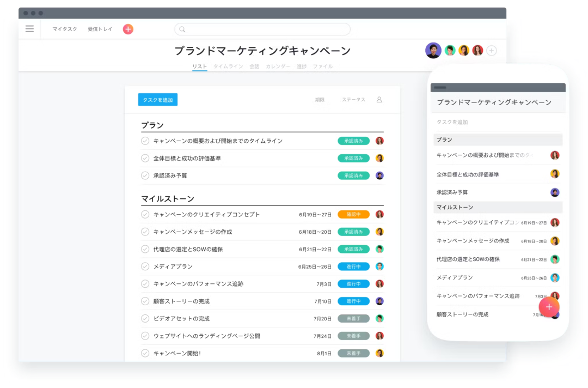Switch to the 会話 tab

click(254, 66)
